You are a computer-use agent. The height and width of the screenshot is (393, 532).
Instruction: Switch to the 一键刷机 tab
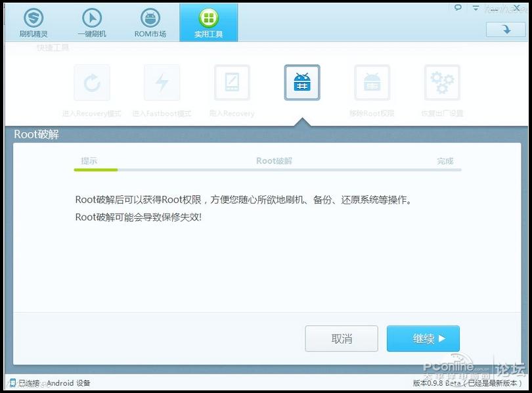tap(91, 22)
